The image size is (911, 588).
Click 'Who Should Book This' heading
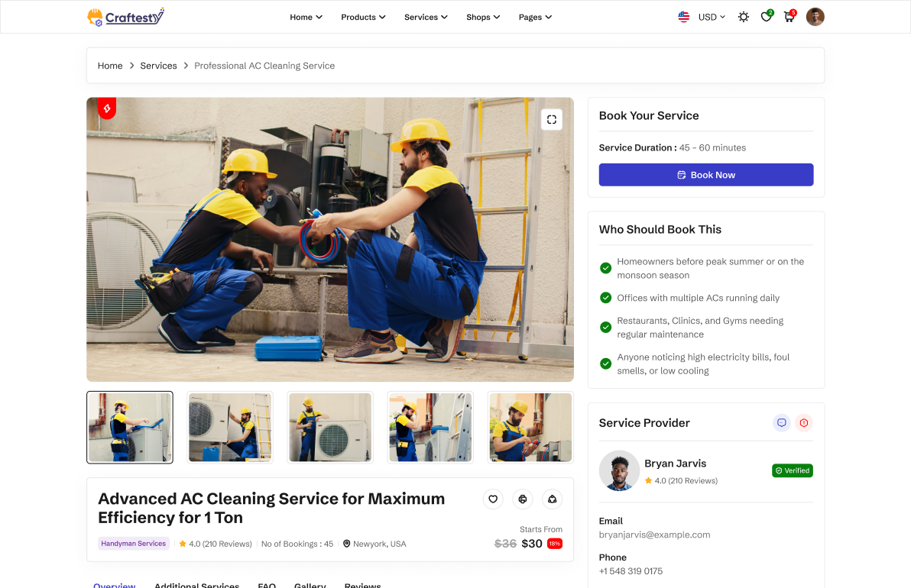(660, 229)
